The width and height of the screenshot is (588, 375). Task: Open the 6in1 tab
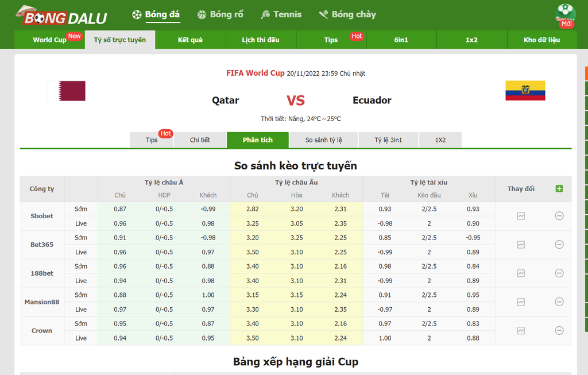pyautogui.click(x=401, y=40)
